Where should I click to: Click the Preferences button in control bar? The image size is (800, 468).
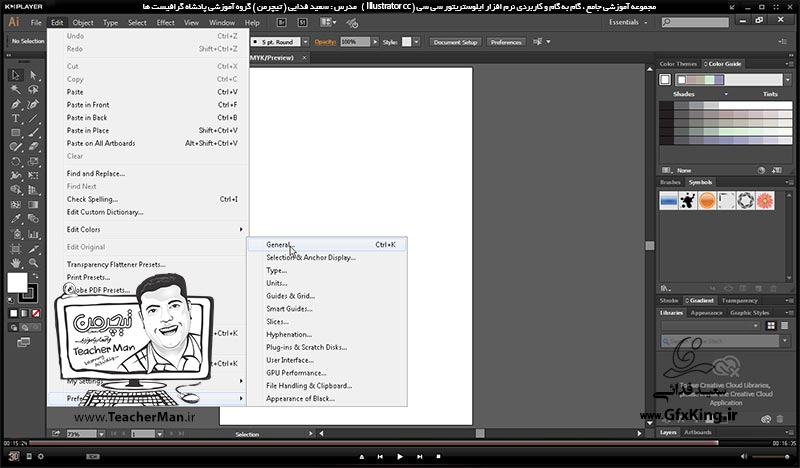[x=506, y=42]
